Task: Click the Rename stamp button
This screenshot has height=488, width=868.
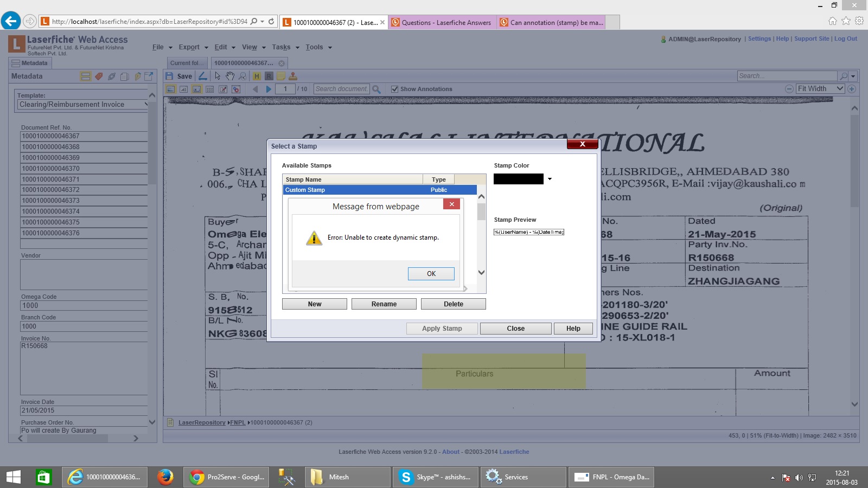Action: 384,304
